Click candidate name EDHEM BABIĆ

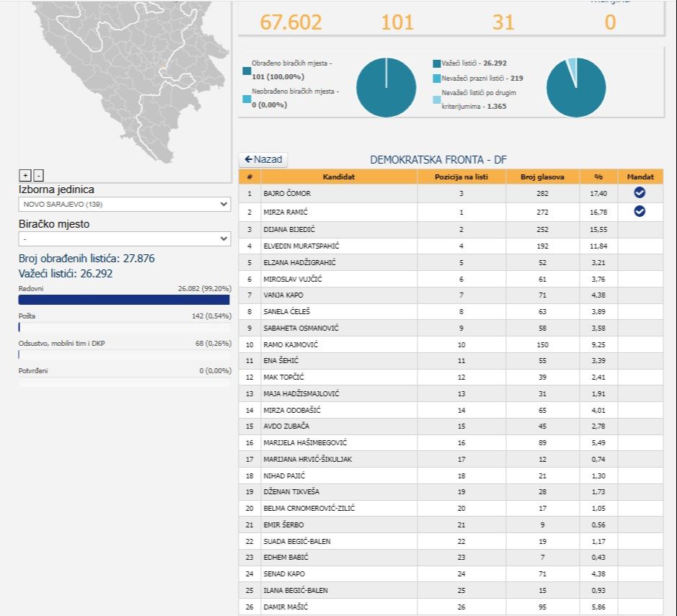pyautogui.click(x=286, y=558)
